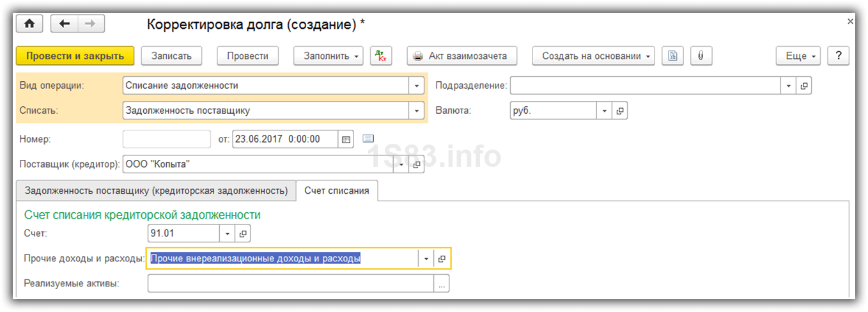Screen dimensions: 868x312
Task: Click into the Номер field
Action: click(x=167, y=139)
